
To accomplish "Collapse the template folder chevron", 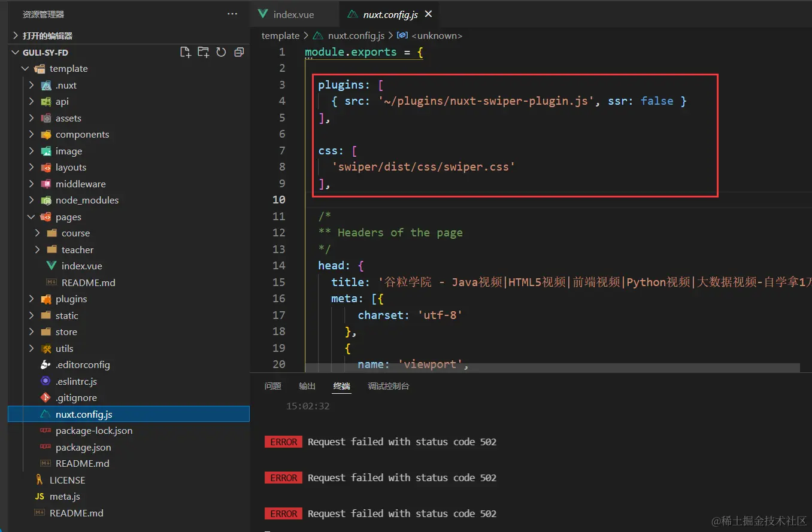I will (25, 69).
